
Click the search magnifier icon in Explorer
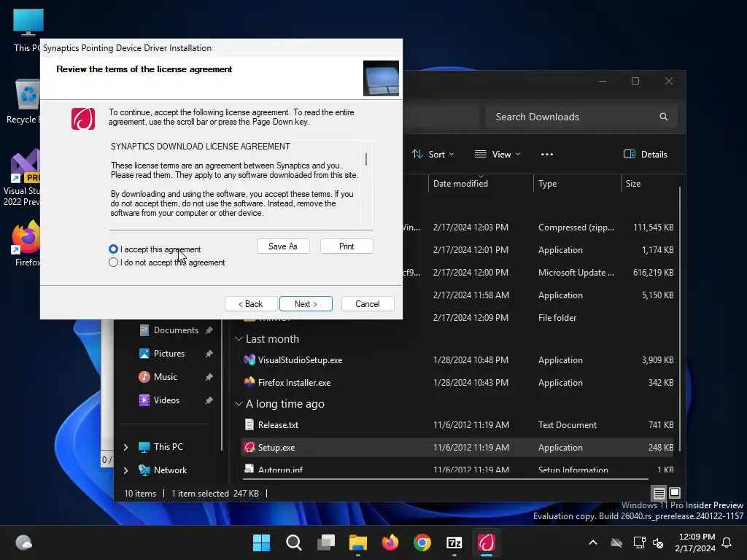(664, 117)
